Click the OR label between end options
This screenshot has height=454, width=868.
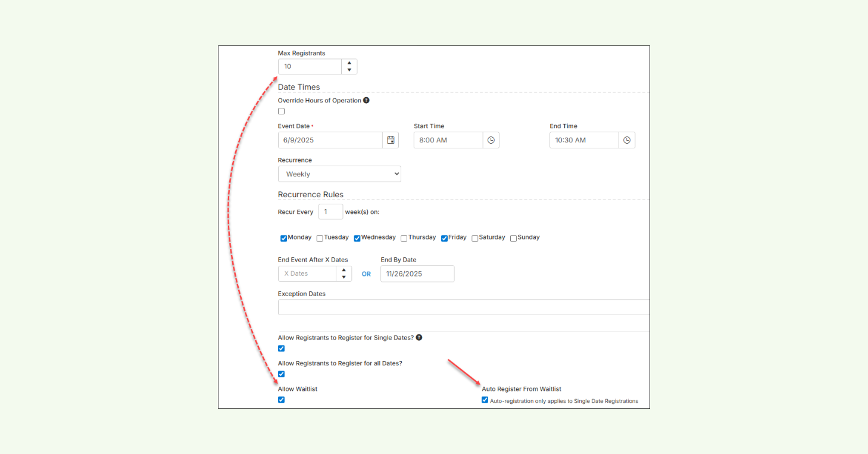pos(366,273)
